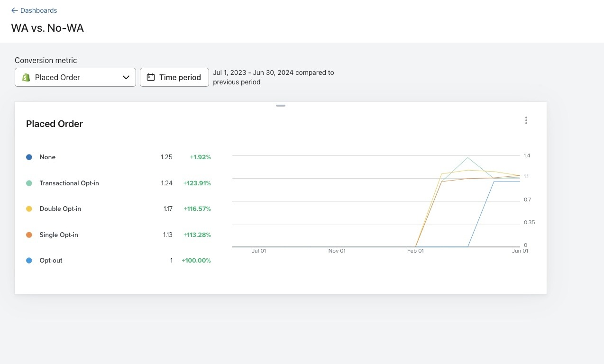The image size is (604, 364).
Task: Open the Conversion metric combo box
Action: coord(75,77)
